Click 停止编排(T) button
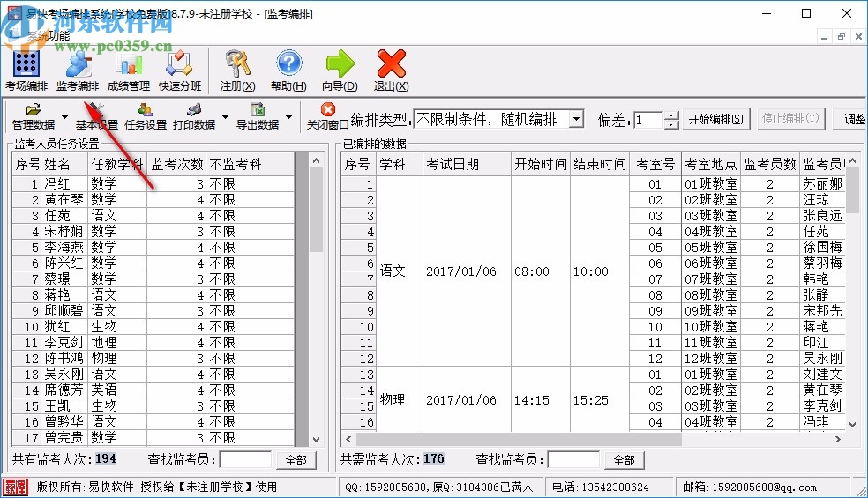The height and width of the screenshot is (498, 868). (790, 119)
